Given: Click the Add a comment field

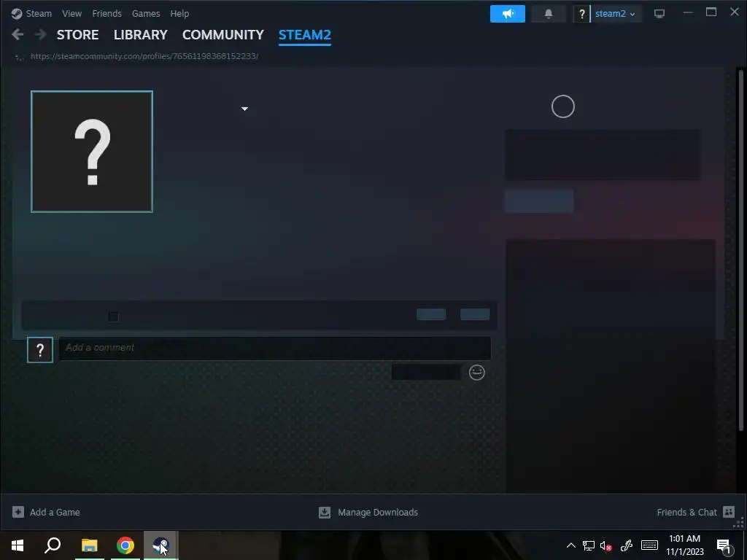Looking at the screenshot, I should (275, 348).
